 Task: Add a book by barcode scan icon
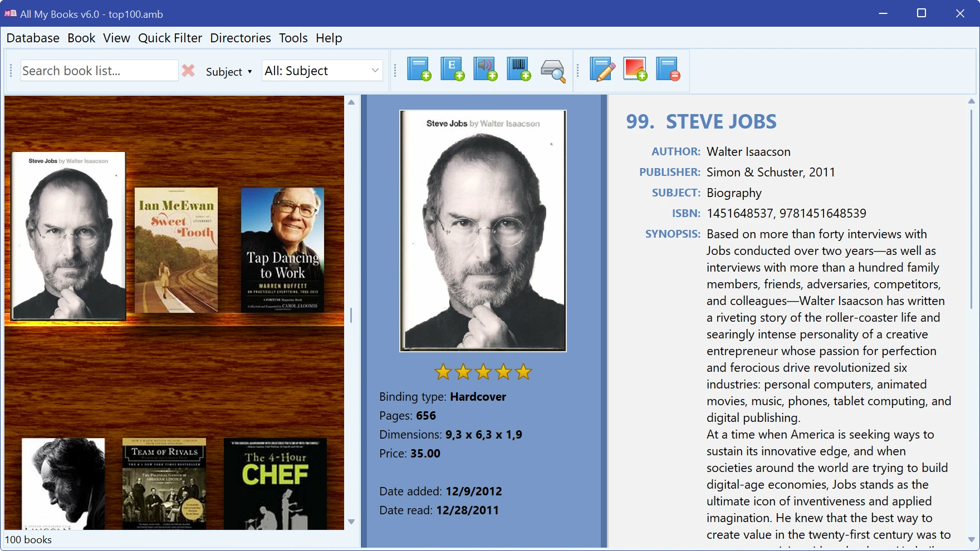click(519, 70)
